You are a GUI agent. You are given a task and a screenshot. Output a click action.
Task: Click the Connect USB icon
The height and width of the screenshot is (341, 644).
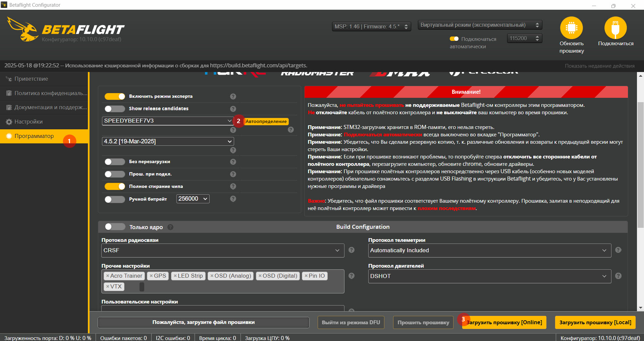pyautogui.click(x=615, y=28)
